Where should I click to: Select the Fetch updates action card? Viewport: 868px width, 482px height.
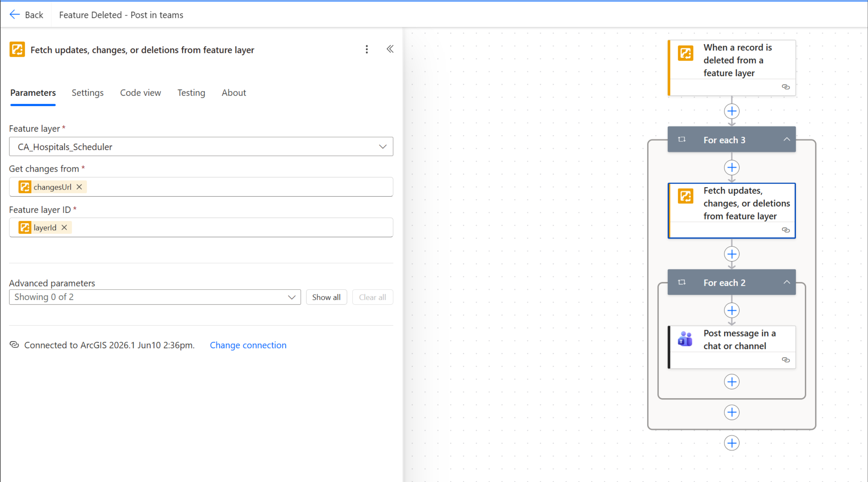(731, 211)
